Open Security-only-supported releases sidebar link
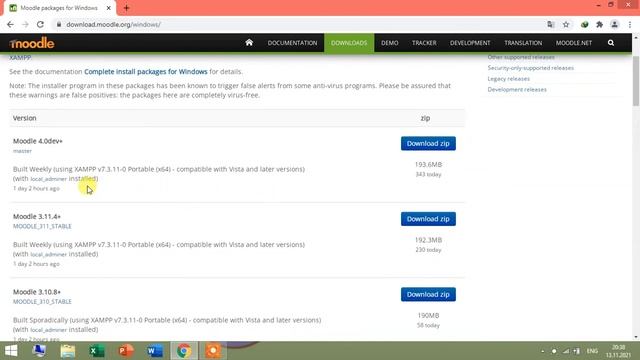The height and width of the screenshot is (360, 640). (531, 68)
